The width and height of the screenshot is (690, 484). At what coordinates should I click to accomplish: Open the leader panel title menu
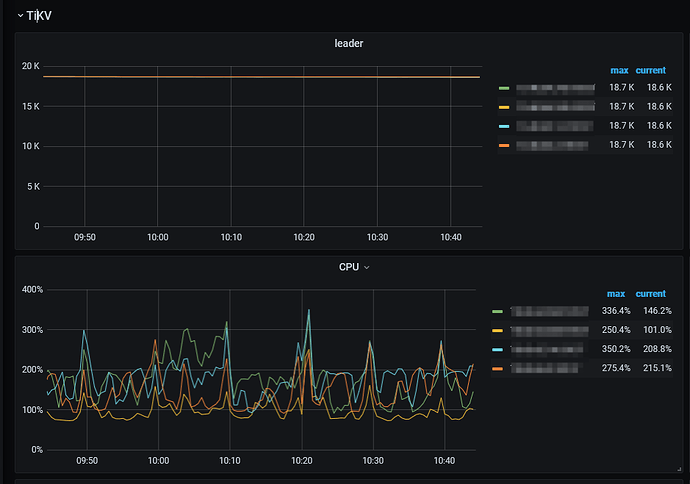pos(349,43)
